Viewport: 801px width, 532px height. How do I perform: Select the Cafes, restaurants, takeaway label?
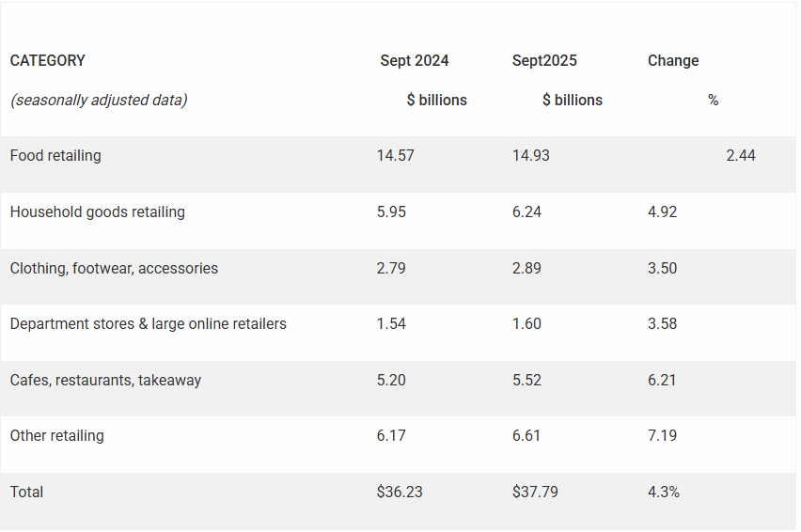coord(105,381)
